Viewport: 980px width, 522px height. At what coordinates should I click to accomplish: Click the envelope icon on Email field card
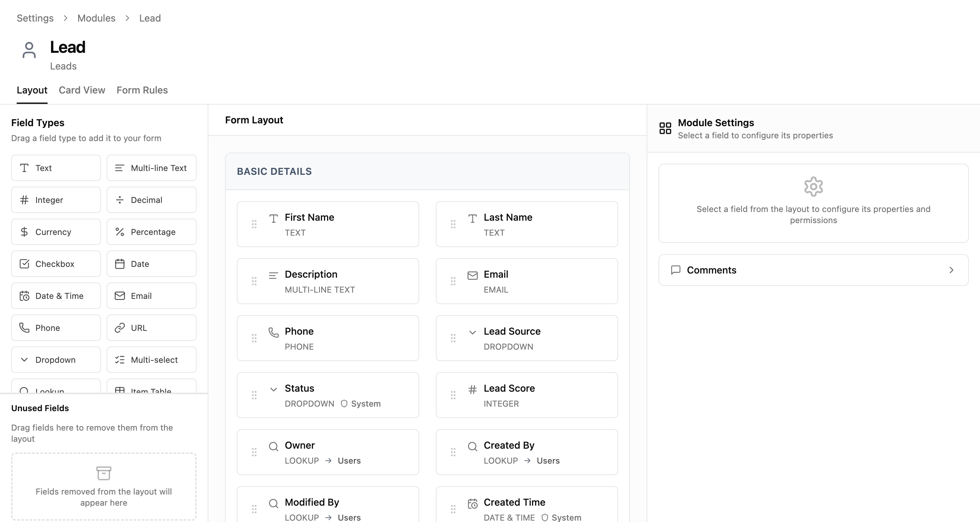click(473, 276)
